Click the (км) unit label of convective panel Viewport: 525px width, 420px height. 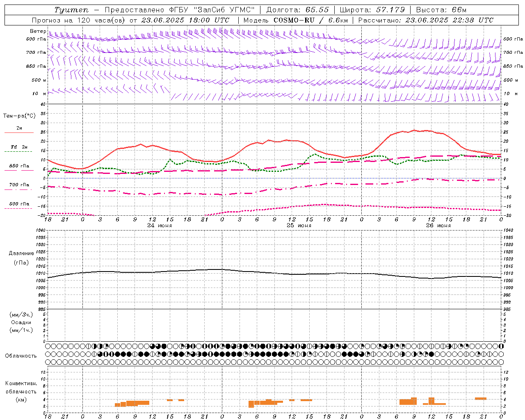point(21,399)
